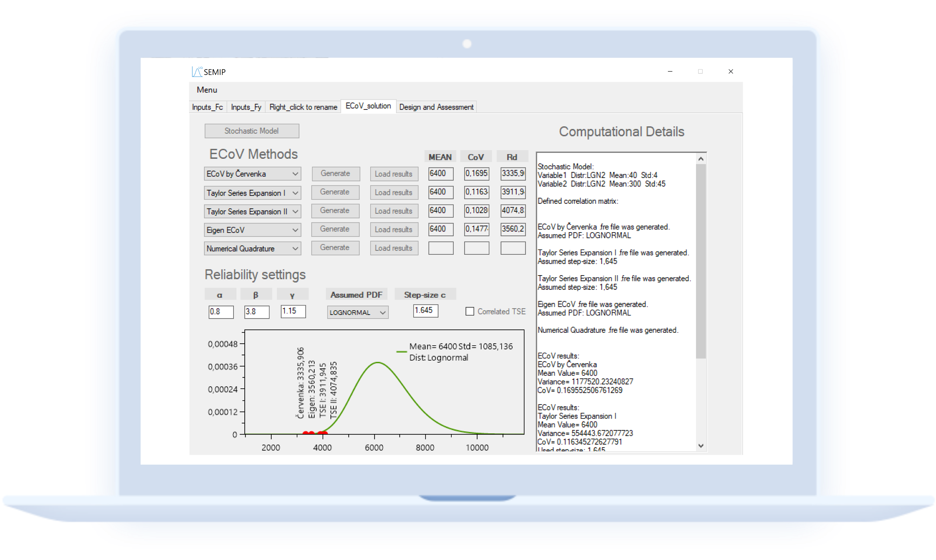Image resolution: width=936 pixels, height=560 pixels.
Task: Expand the Numerical Quadrature dropdown
Action: (295, 248)
